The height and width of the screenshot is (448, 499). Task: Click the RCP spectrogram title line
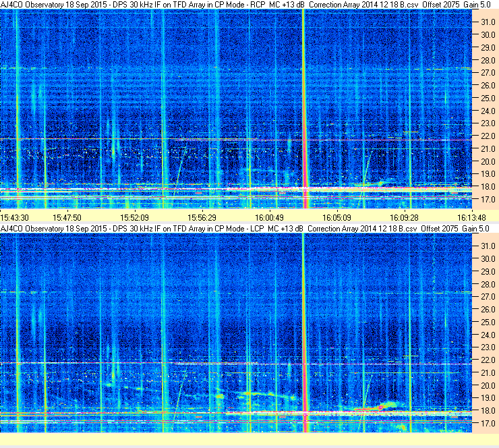tap(245, 5)
